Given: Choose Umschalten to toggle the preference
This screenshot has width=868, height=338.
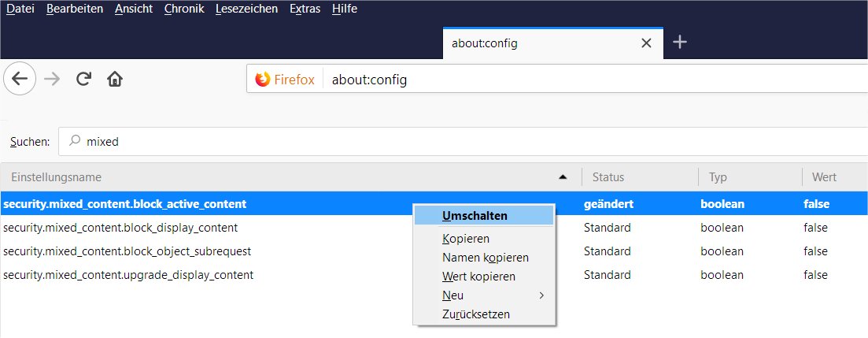Looking at the screenshot, I should [475, 215].
